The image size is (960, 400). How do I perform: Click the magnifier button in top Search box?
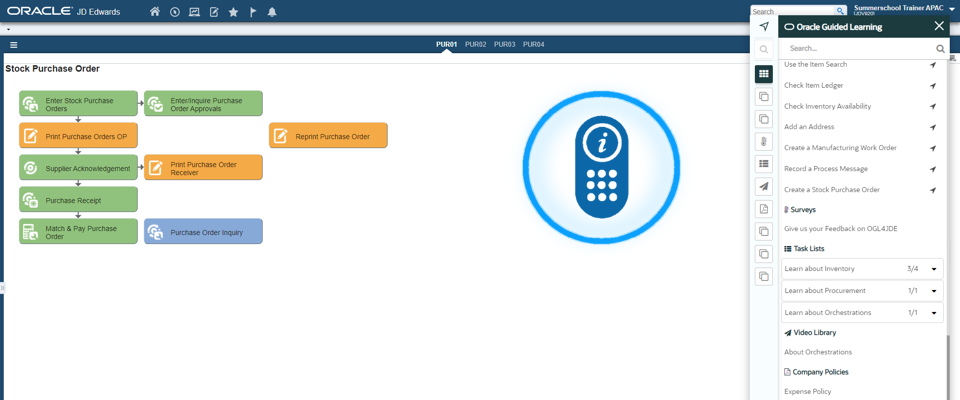click(841, 11)
